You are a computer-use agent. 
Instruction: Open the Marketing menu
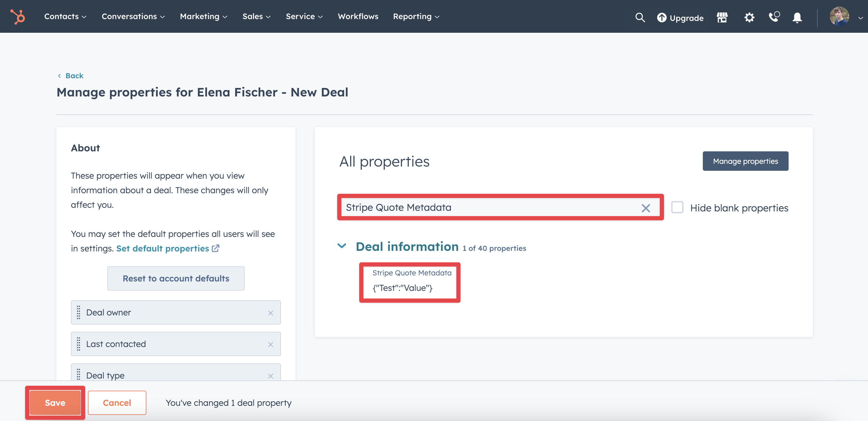(x=204, y=16)
